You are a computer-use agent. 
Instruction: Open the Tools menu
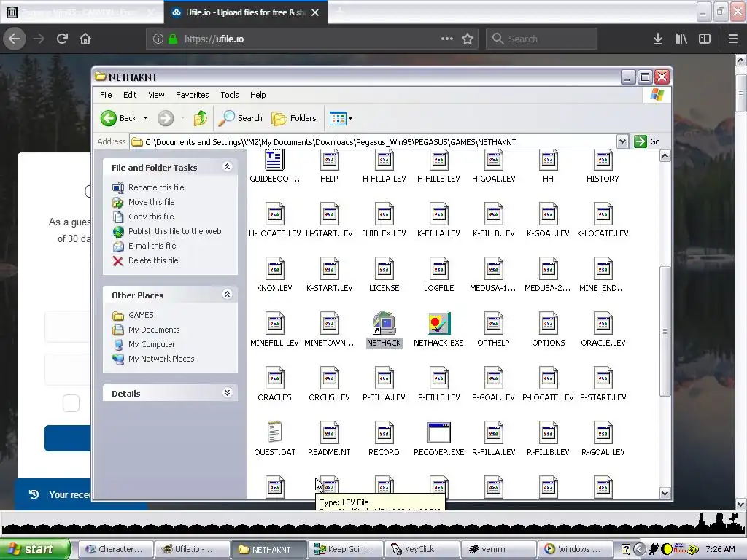pos(230,95)
